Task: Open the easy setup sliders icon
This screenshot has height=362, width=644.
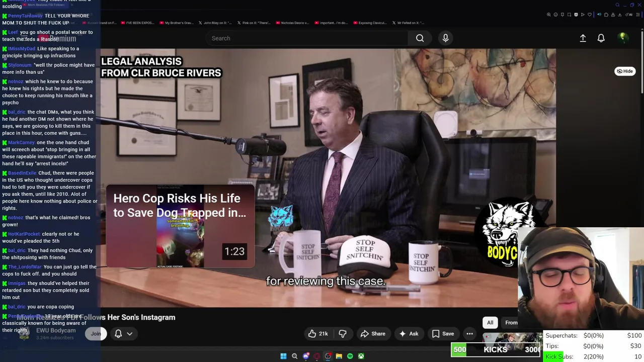Action: tap(638, 15)
